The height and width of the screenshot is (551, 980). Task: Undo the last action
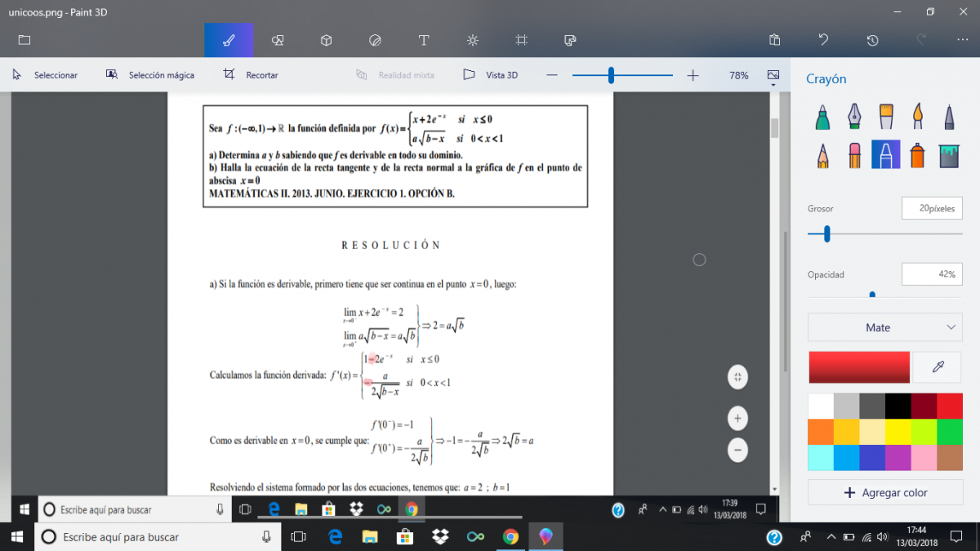pyautogui.click(x=823, y=40)
